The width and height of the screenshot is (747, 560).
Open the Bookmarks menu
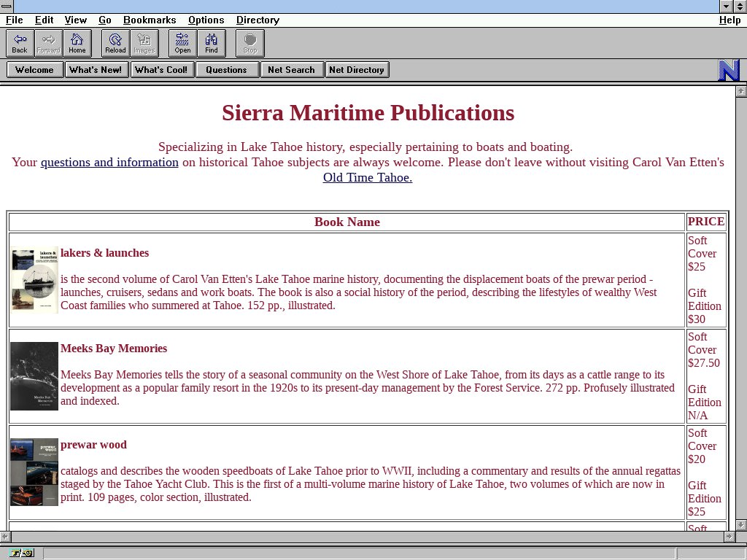tap(150, 20)
